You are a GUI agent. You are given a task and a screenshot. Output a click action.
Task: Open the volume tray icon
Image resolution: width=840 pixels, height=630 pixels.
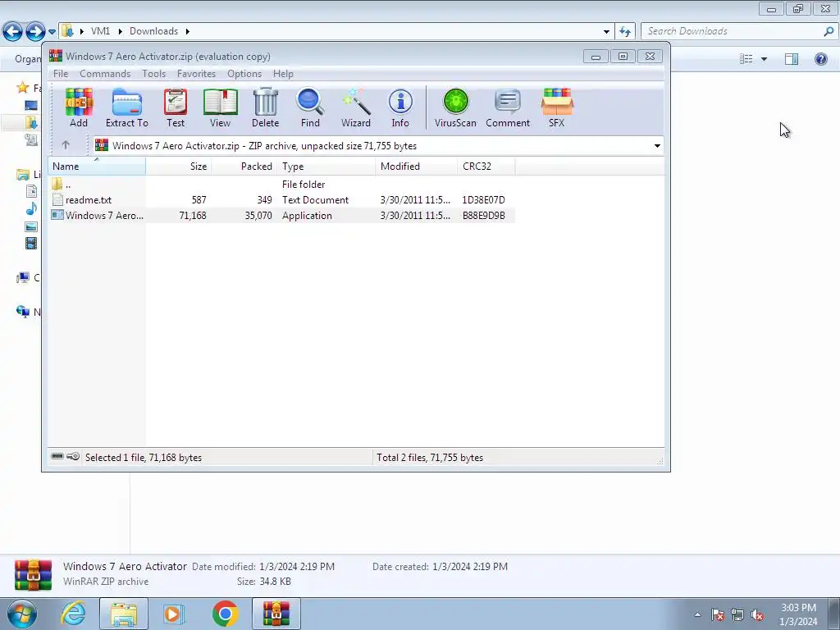tap(757, 615)
